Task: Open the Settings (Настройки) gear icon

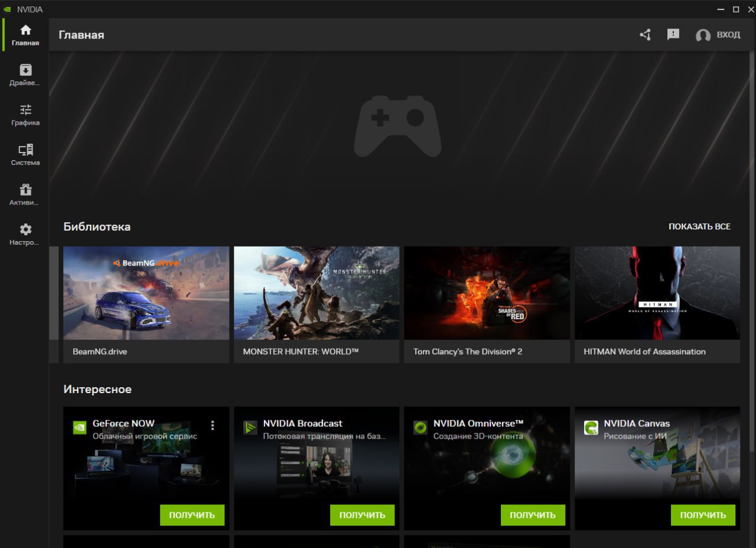Action: click(x=25, y=229)
